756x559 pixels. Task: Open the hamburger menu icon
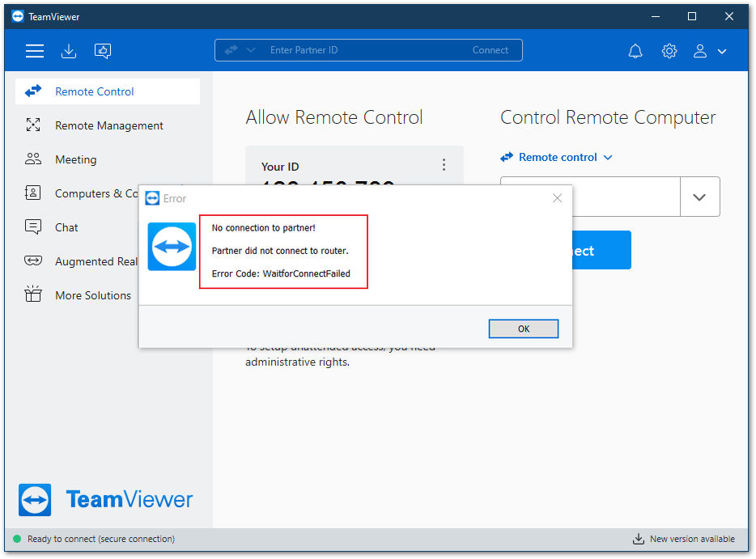tap(35, 51)
